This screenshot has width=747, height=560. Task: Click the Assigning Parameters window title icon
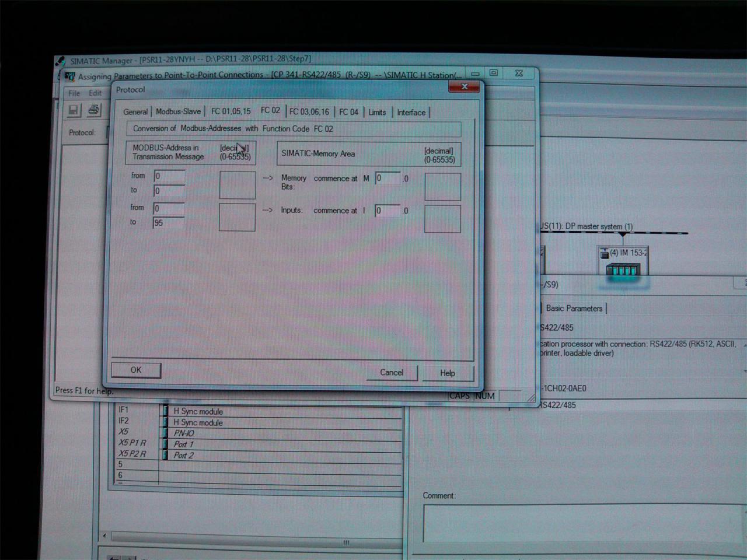(x=70, y=76)
